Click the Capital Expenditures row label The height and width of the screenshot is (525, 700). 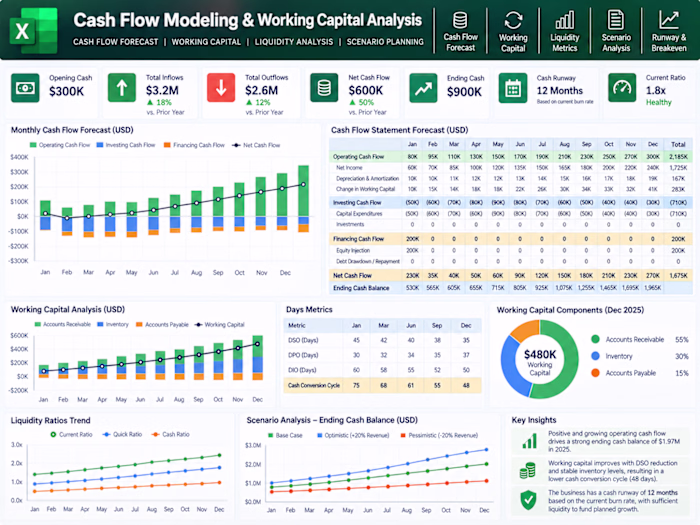pyautogui.click(x=359, y=214)
